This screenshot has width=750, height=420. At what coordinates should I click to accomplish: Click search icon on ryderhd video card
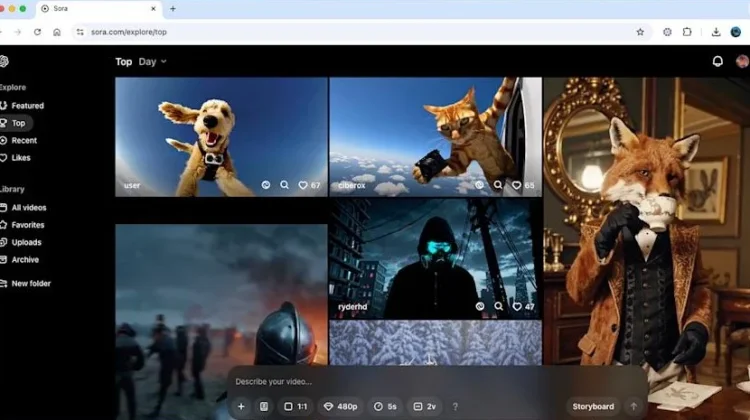pyautogui.click(x=498, y=306)
